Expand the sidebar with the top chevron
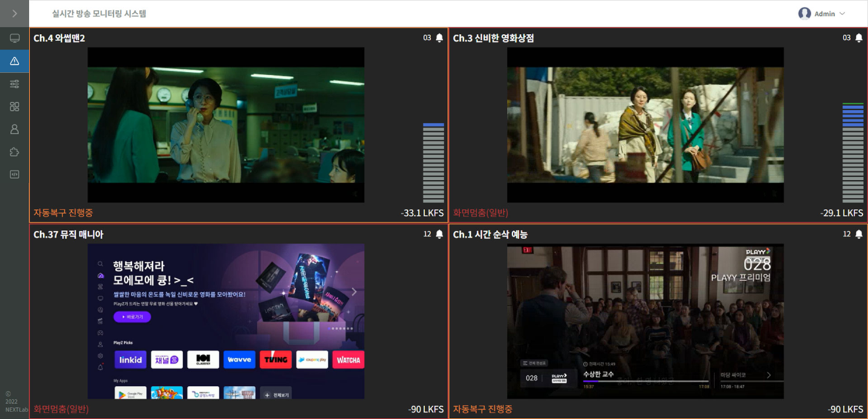The height and width of the screenshot is (419, 868). tap(15, 13)
